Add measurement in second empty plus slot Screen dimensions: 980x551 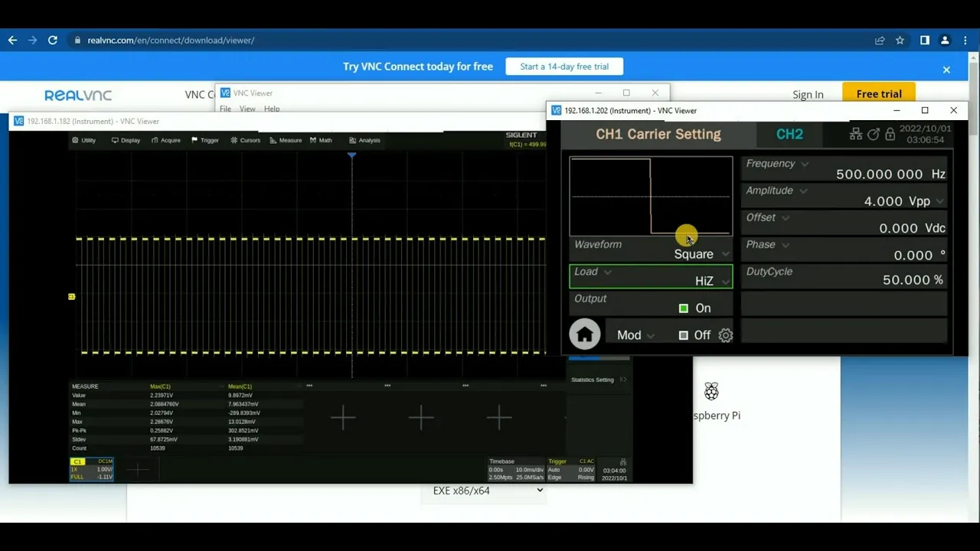(x=421, y=417)
